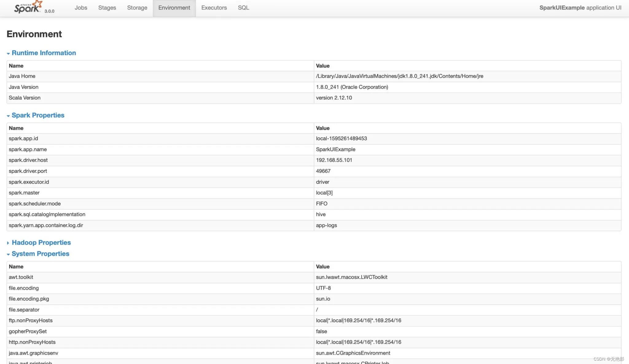
Task: Open the Jobs tab
Action: [81, 8]
